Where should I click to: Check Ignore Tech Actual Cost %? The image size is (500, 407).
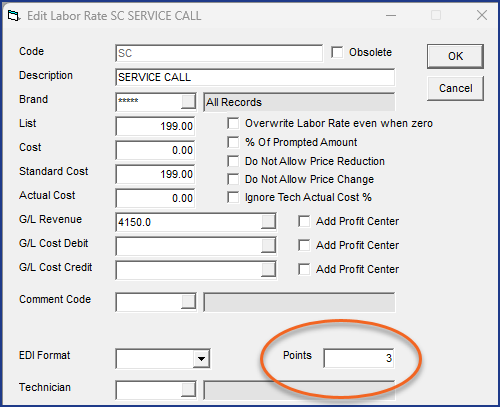click(233, 197)
